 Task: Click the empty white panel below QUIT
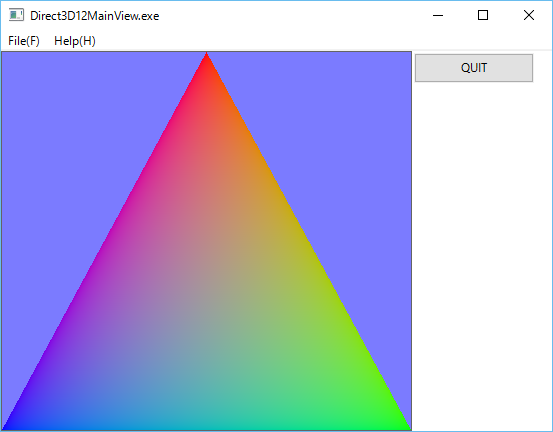(481, 254)
